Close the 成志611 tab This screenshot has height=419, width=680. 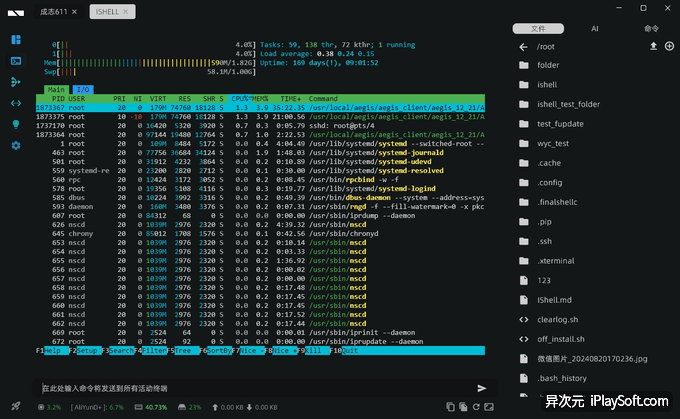point(75,12)
